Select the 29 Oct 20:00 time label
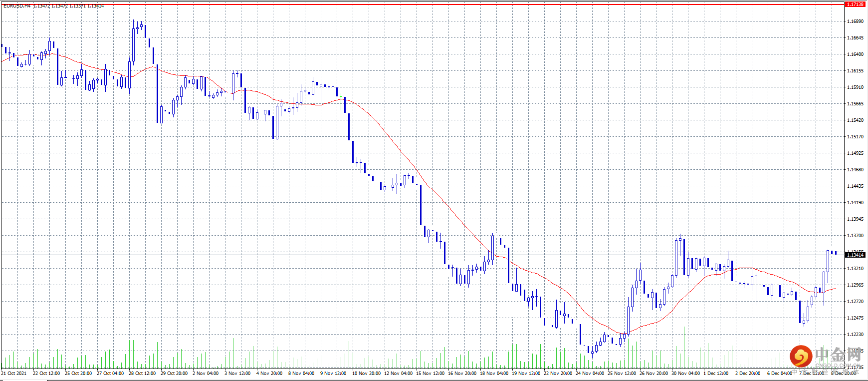Viewport: 868px width, 381px height. [174, 374]
